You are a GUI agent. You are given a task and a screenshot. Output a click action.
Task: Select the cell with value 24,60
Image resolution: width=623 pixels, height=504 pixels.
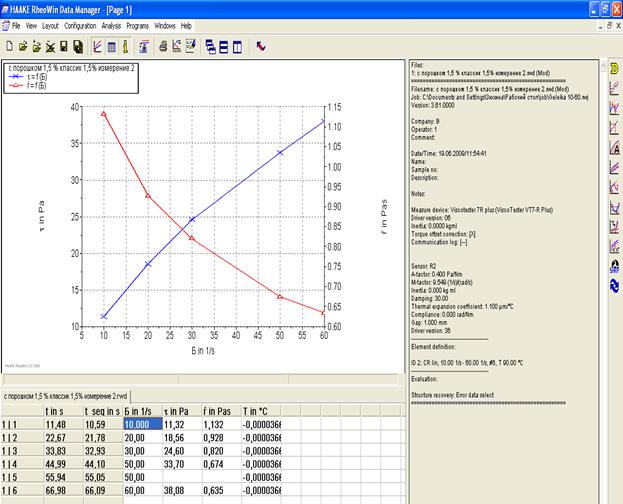(182, 451)
